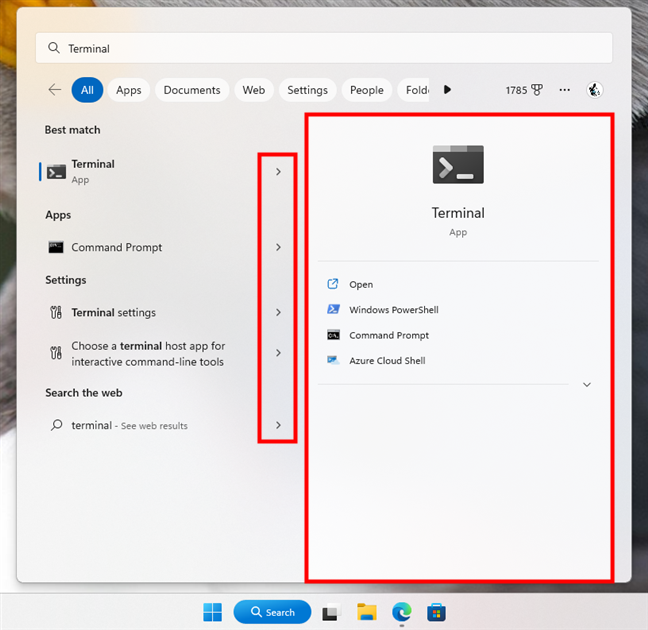Viewport: 648px width, 630px height.
Task: Expand the chevron next to Command Prompt
Action: [x=278, y=247]
